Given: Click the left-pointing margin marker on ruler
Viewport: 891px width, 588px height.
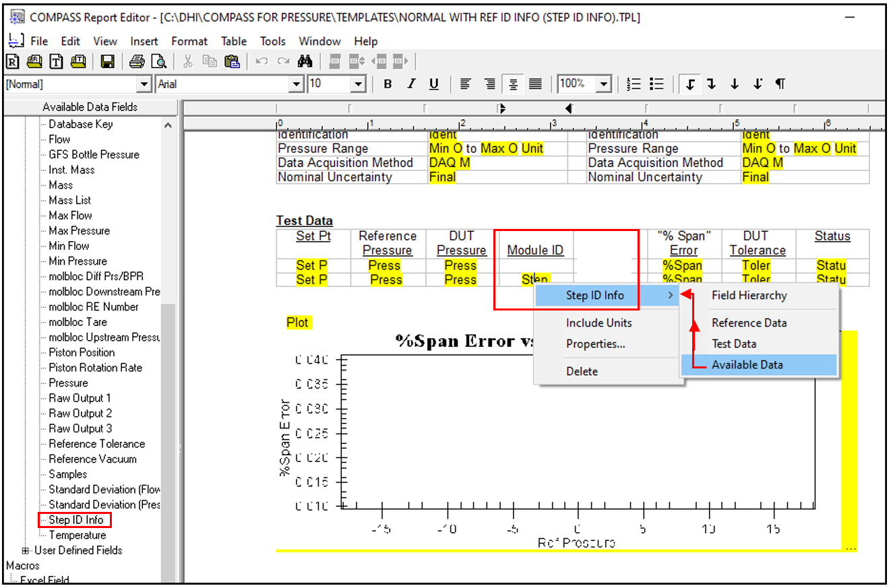Looking at the screenshot, I should (x=569, y=108).
